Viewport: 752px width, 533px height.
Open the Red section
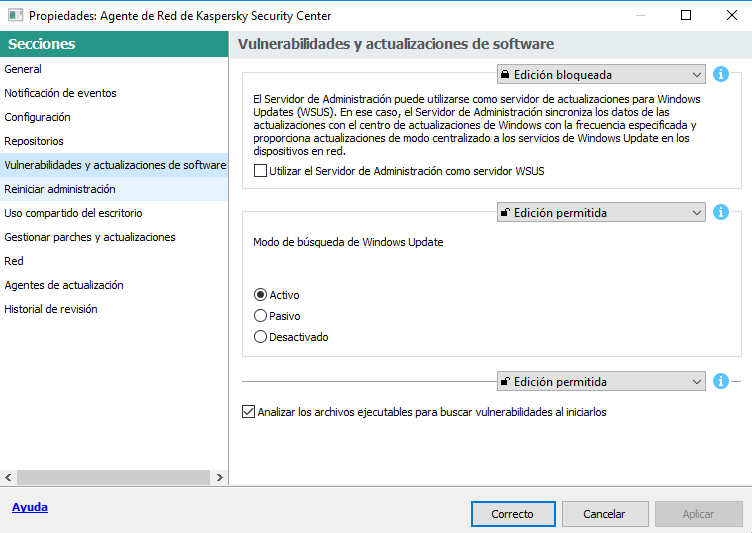[x=114, y=261]
